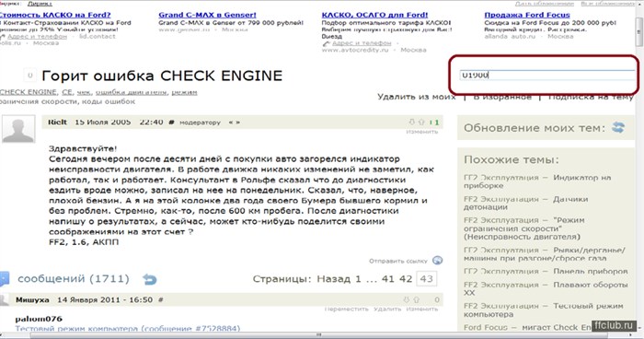This screenshot has height=339, width=644.
Task: Click Удалить из моих
Action: pyautogui.click(x=417, y=97)
